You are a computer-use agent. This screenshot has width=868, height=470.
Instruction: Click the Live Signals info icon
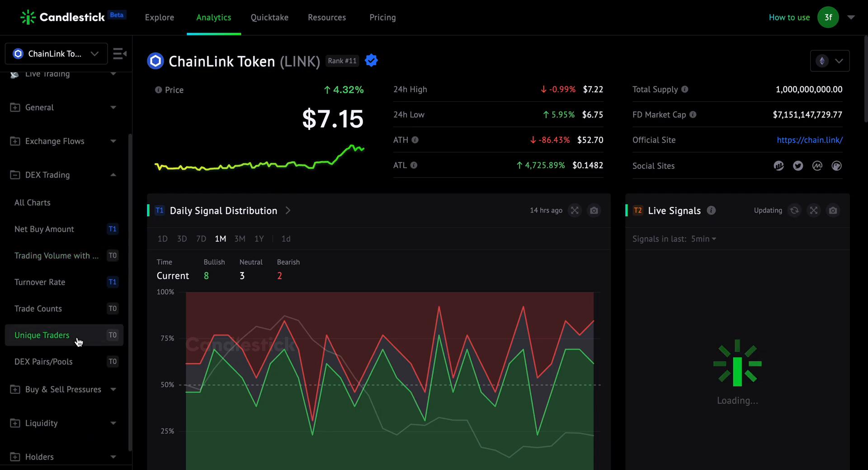tap(711, 211)
